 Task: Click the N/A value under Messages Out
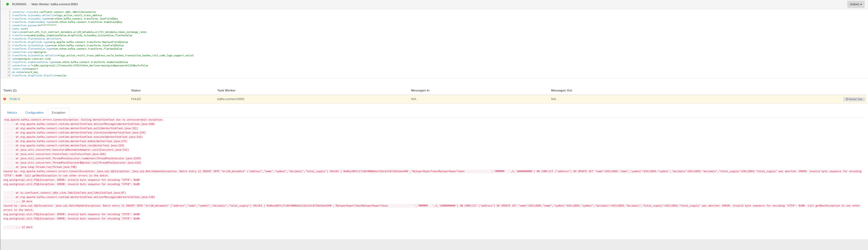pyautogui.click(x=554, y=99)
